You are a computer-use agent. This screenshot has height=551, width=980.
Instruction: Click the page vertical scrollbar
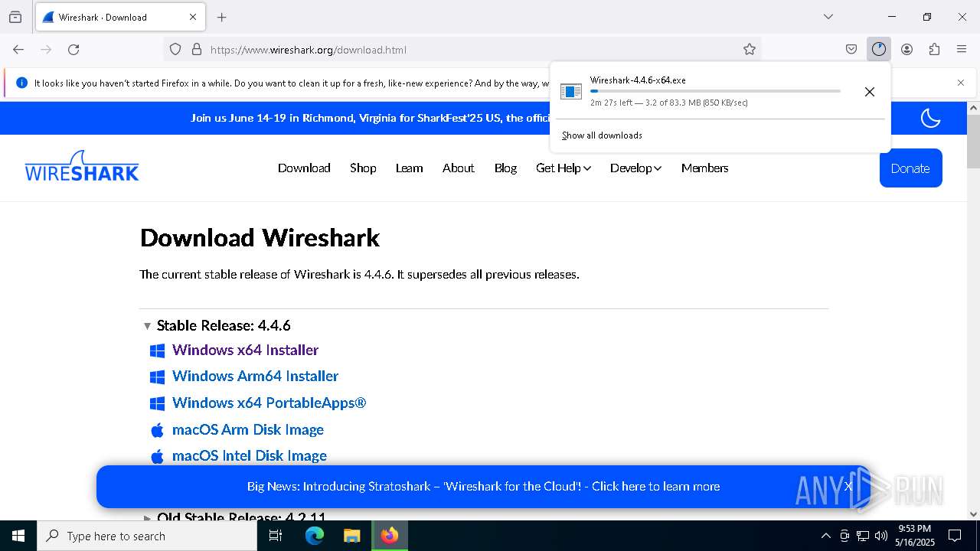[973, 142]
